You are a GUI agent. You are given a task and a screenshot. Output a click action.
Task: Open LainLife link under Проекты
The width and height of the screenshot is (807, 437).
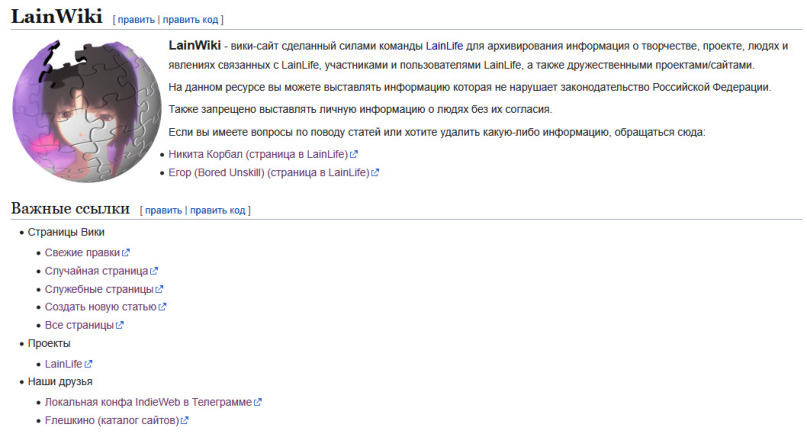click(x=63, y=364)
